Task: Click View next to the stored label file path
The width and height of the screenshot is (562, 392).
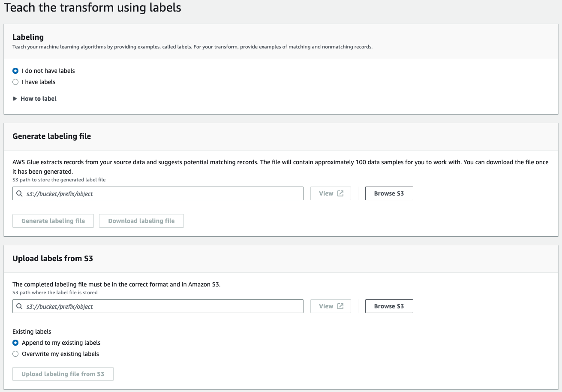Action: (331, 306)
